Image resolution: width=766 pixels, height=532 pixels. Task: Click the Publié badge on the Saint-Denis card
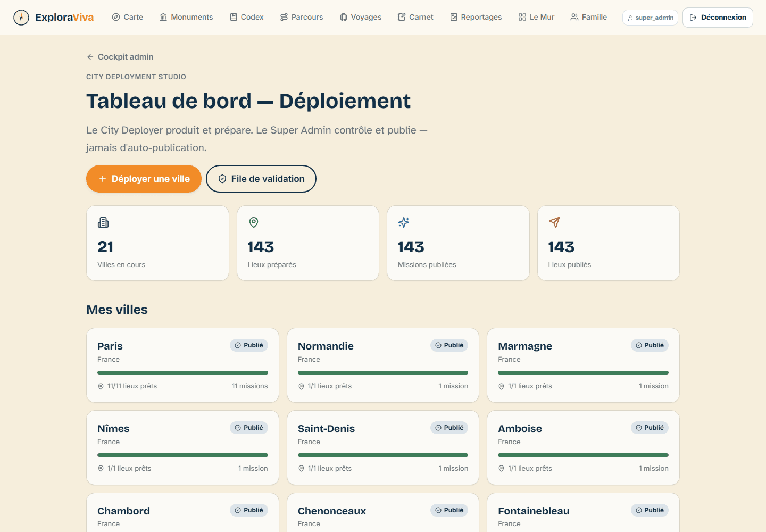pos(449,428)
